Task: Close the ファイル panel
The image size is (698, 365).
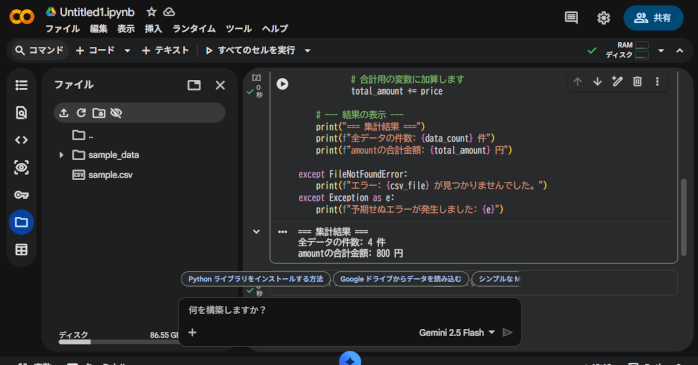Action: coord(220,85)
